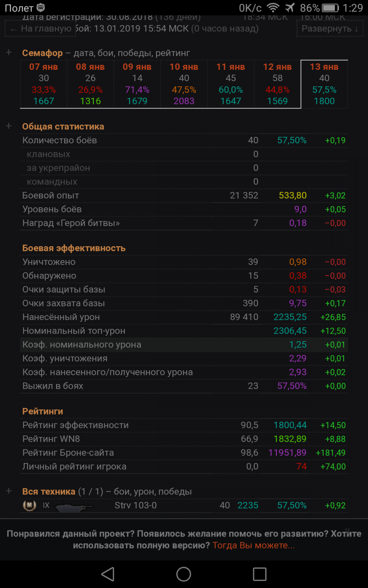Click the На главную back button

(40, 29)
